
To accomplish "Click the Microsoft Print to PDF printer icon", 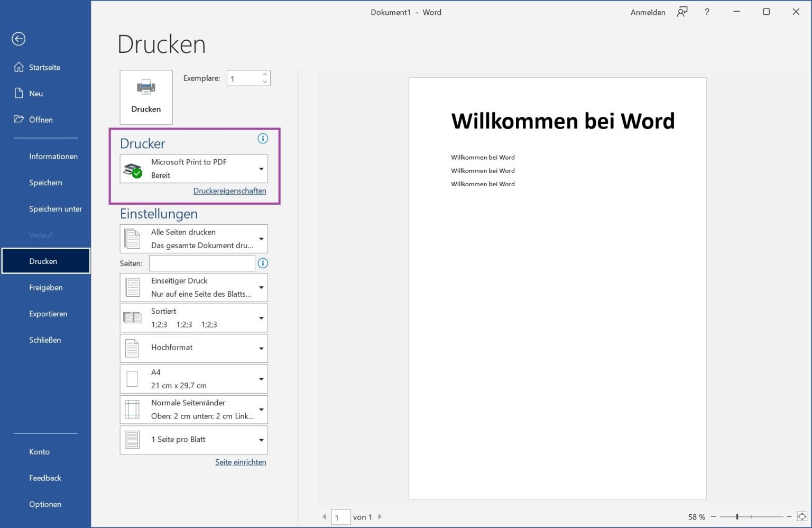I will pyautogui.click(x=133, y=170).
